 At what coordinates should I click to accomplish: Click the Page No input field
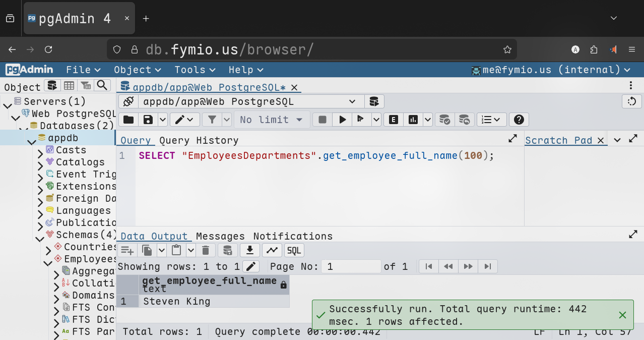coord(351,266)
